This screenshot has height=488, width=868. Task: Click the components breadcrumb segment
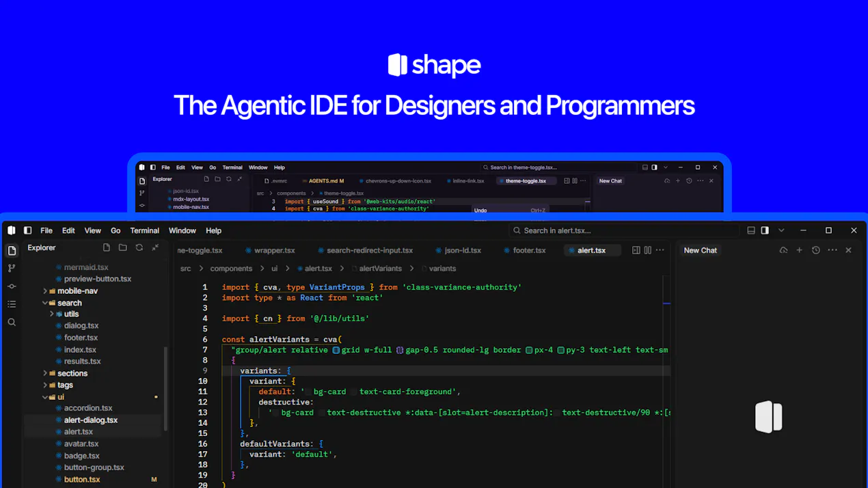click(x=231, y=269)
